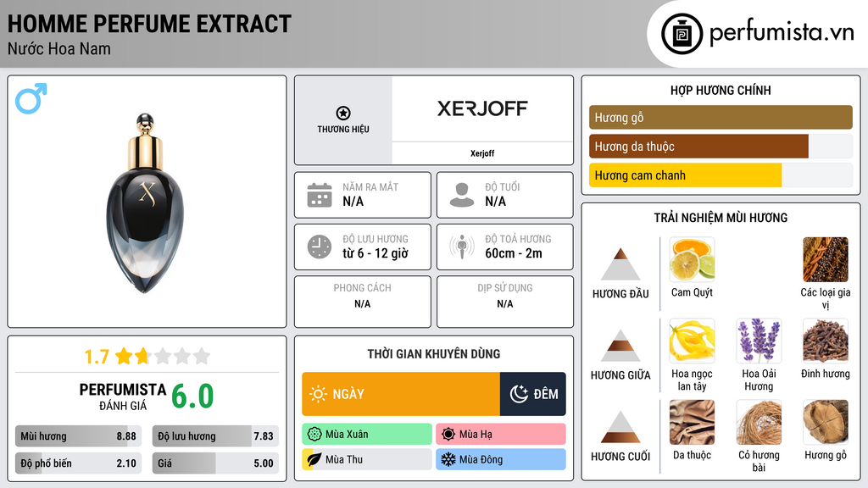Click the base notes pyramid icon
The width and height of the screenshot is (868, 488).
620,427
